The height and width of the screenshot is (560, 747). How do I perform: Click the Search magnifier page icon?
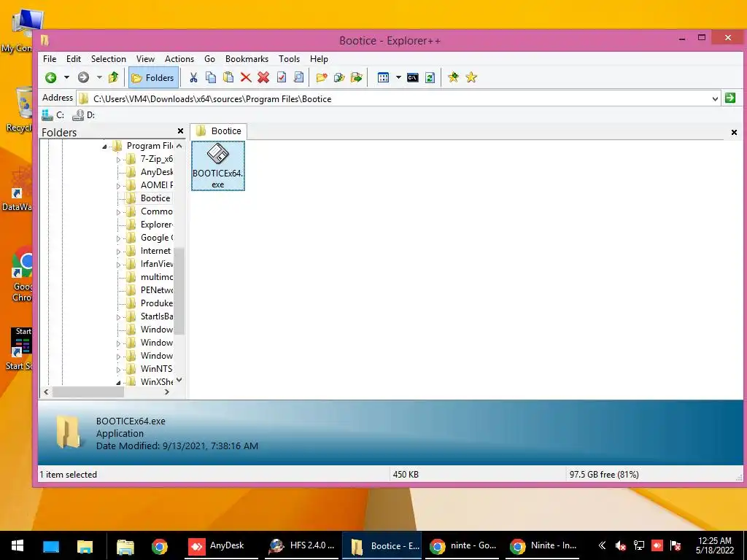coord(298,77)
